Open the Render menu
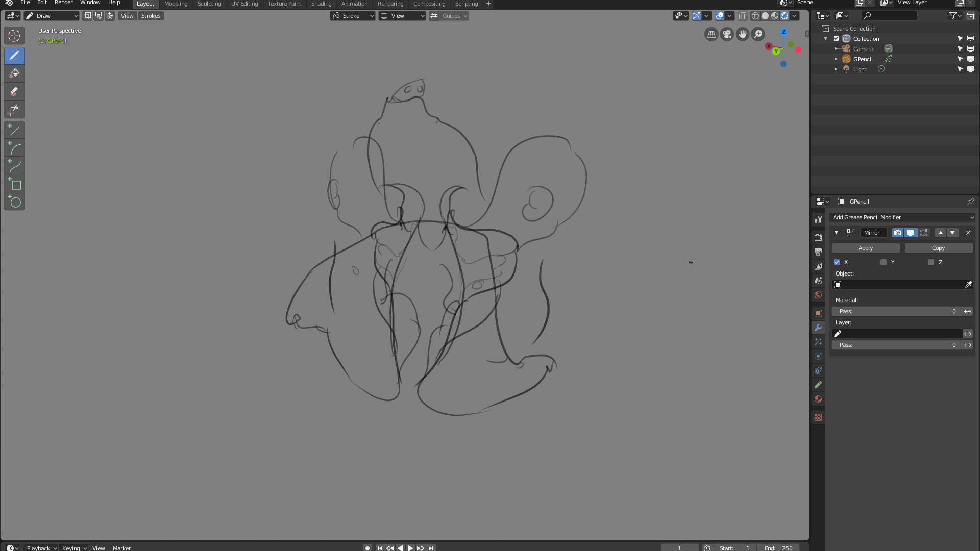980x551 pixels. (63, 3)
